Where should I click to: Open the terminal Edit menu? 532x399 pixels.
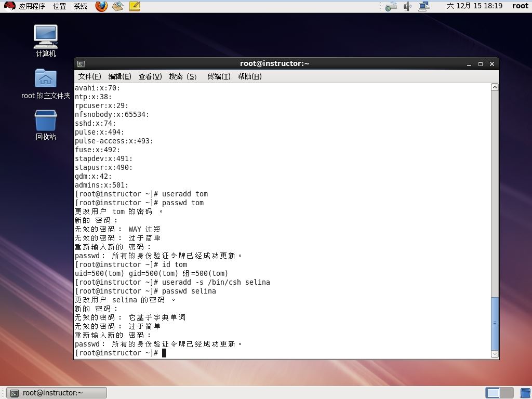[120, 77]
